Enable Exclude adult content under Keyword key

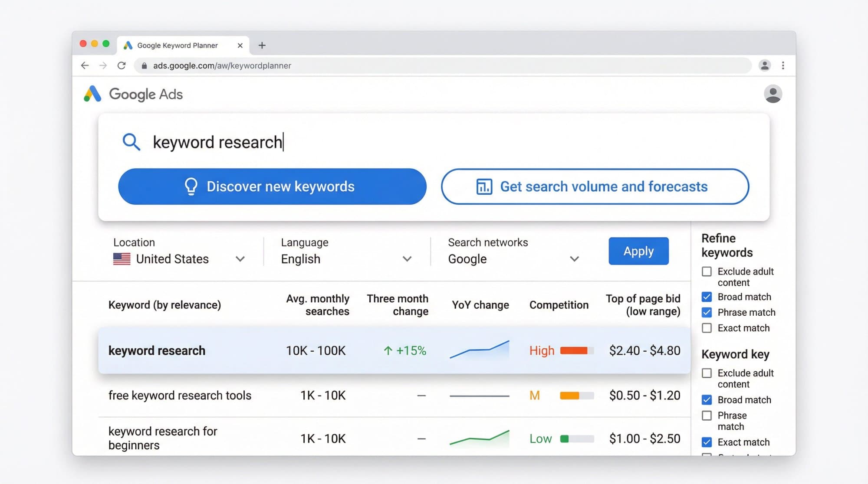[x=707, y=373]
